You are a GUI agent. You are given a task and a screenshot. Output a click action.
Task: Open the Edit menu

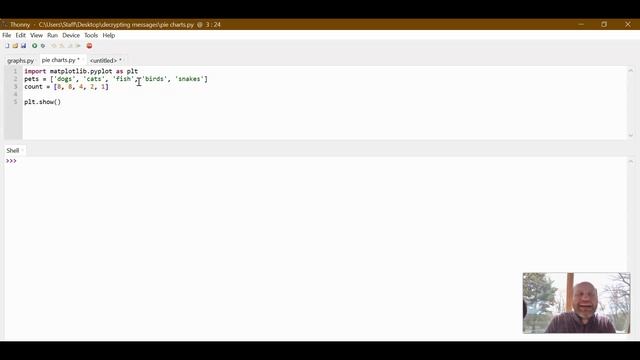click(x=20, y=35)
